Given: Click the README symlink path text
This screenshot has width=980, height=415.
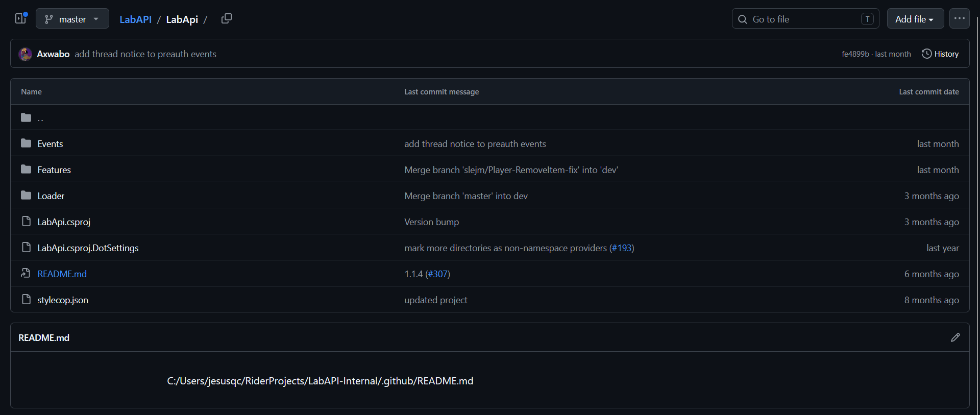Looking at the screenshot, I should point(320,381).
